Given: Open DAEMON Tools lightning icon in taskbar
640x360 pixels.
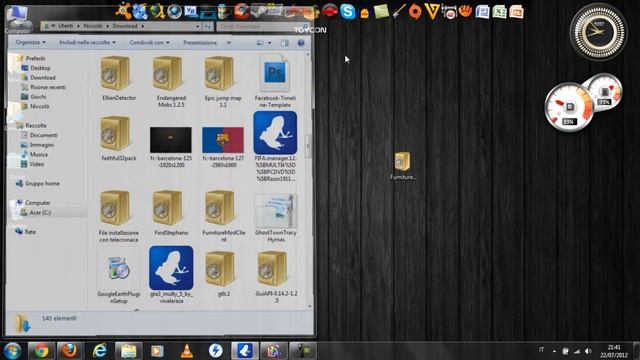Looking at the screenshot, I should (x=216, y=351).
